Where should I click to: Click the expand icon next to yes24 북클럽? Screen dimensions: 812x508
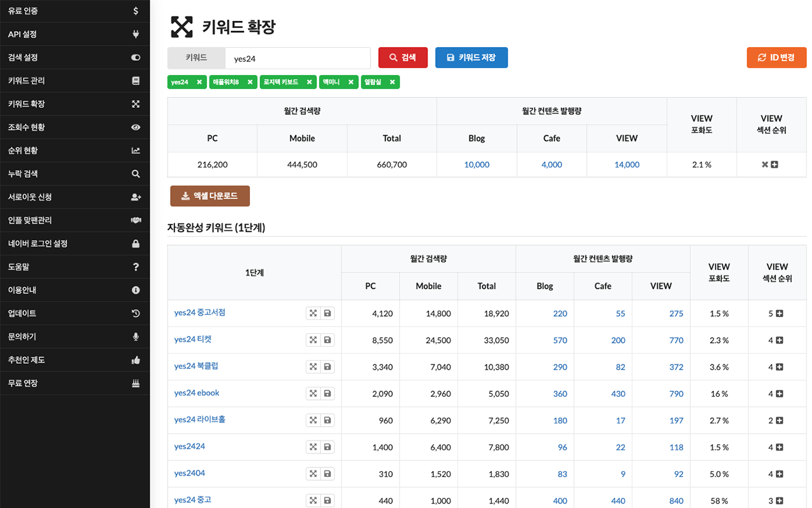tap(313, 366)
